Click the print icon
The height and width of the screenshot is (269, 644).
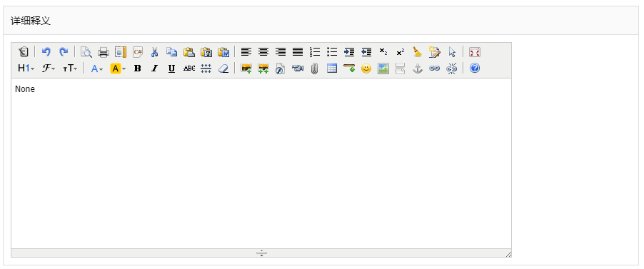tap(104, 52)
